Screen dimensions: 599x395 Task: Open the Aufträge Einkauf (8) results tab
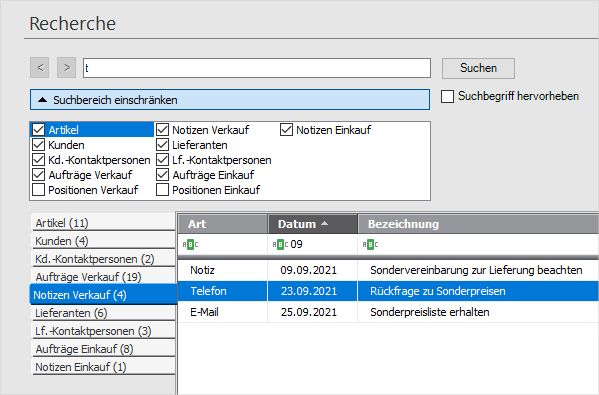point(104,349)
